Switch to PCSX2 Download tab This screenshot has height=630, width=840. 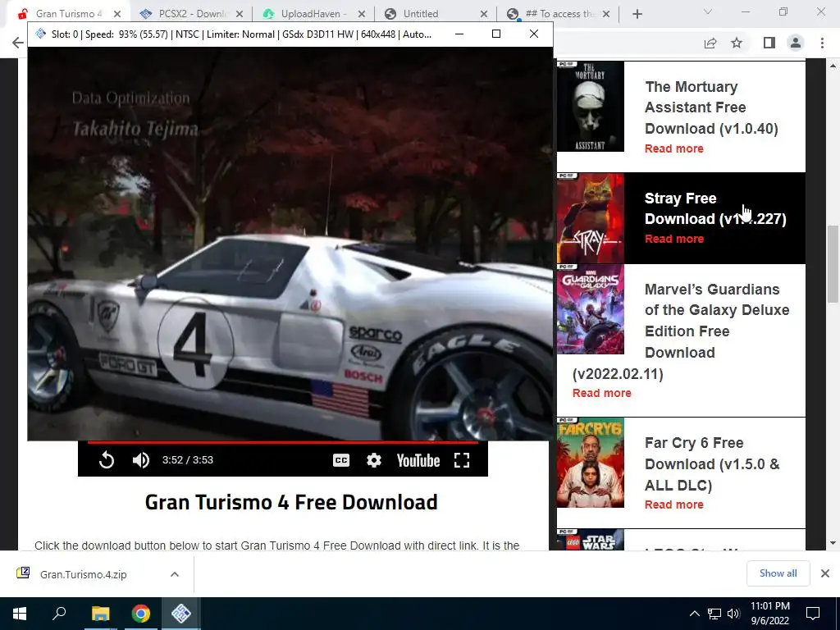click(190, 14)
